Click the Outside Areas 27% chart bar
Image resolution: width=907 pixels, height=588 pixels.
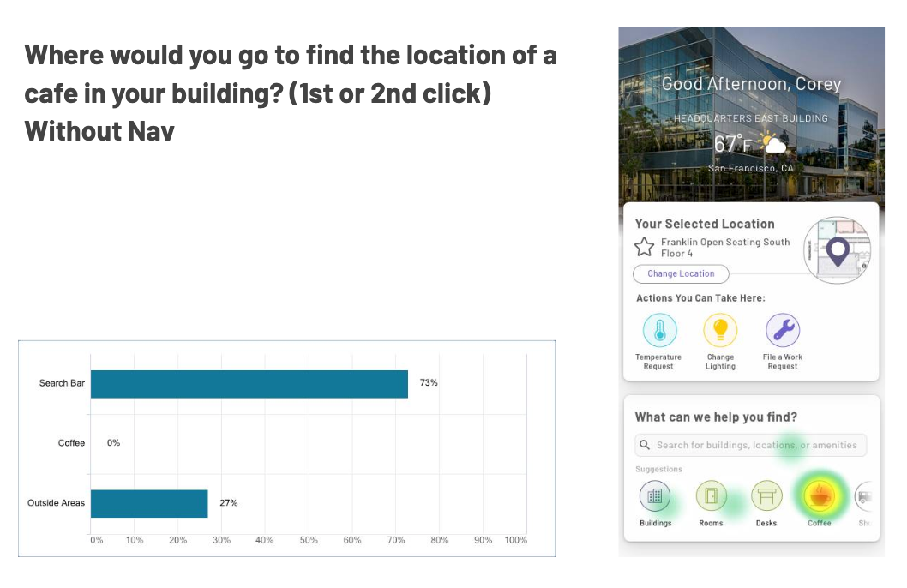point(149,503)
